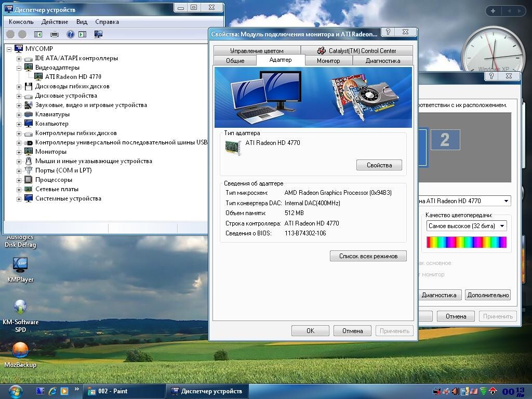Click the Свойства button for the adapter
The height and width of the screenshot is (399, 532).
tap(379, 165)
